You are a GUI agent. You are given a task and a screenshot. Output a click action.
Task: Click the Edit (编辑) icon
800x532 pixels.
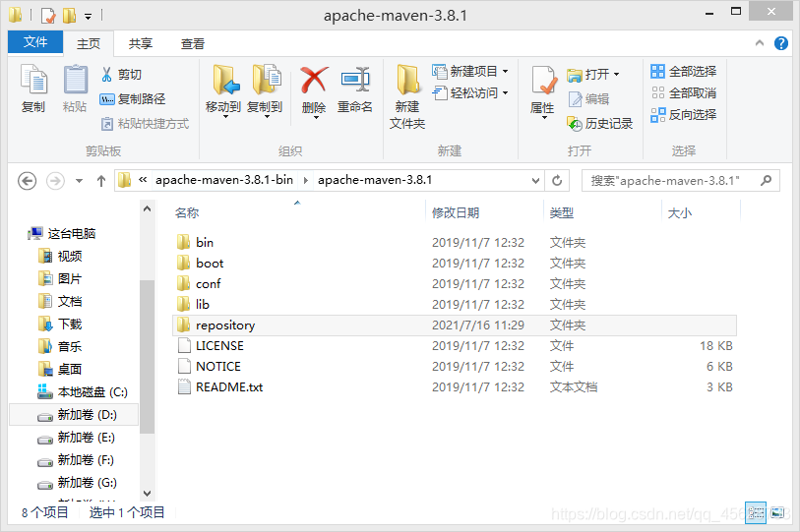click(575, 99)
